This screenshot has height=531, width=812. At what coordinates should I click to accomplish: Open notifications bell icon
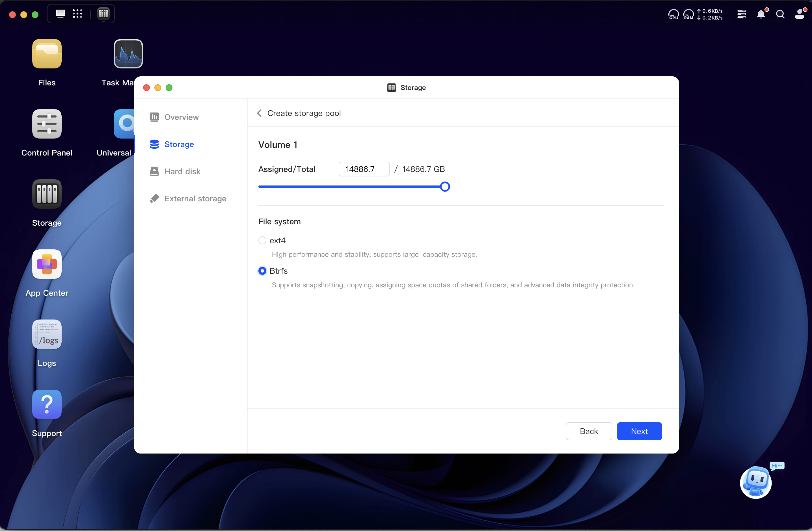761,14
